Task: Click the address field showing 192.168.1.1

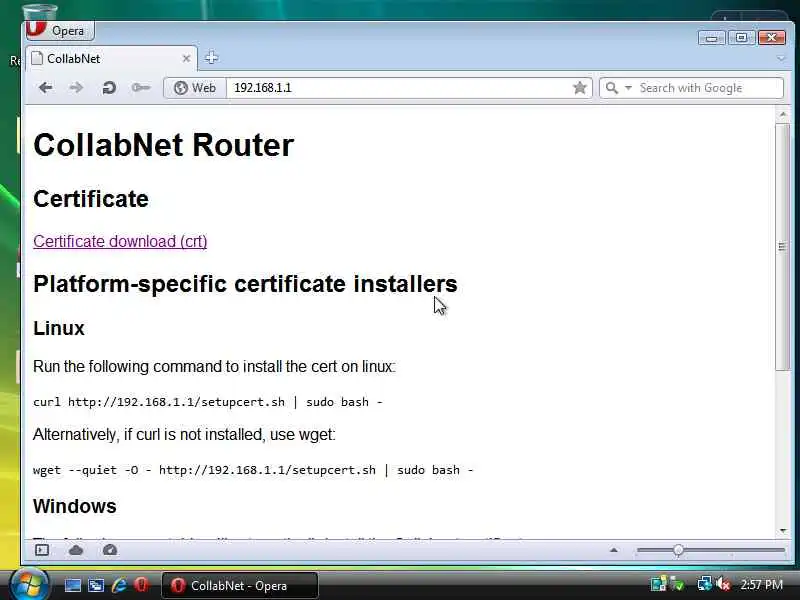Action: [x=398, y=88]
